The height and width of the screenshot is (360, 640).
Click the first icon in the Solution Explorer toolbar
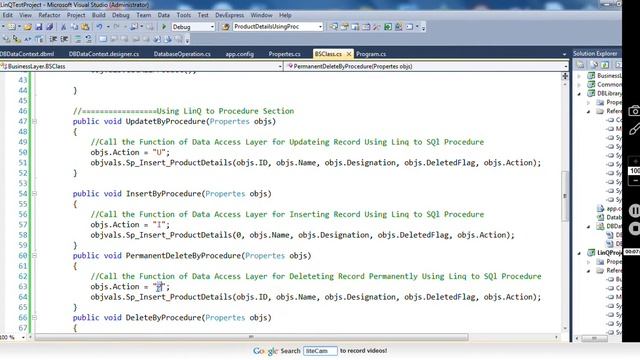[580, 65]
